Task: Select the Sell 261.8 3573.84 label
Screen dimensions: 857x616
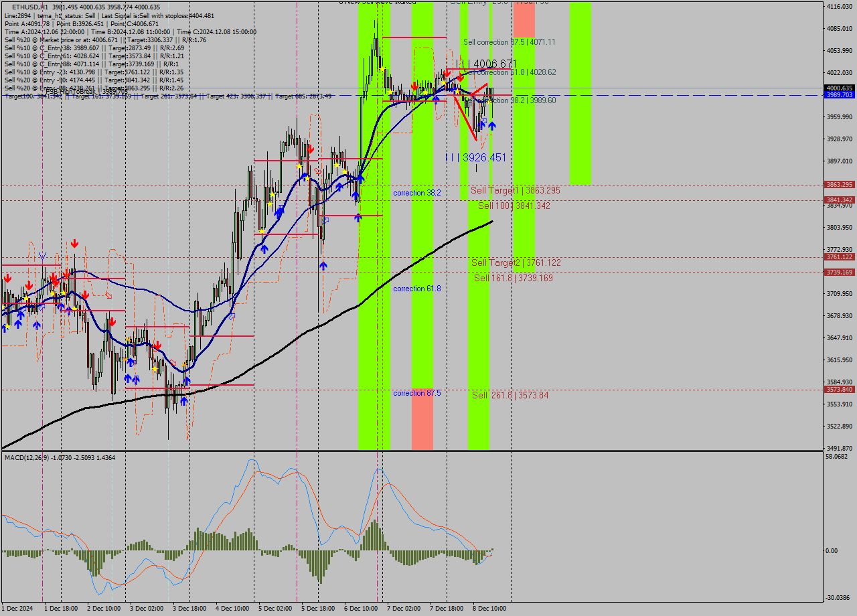Action: (x=510, y=396)
